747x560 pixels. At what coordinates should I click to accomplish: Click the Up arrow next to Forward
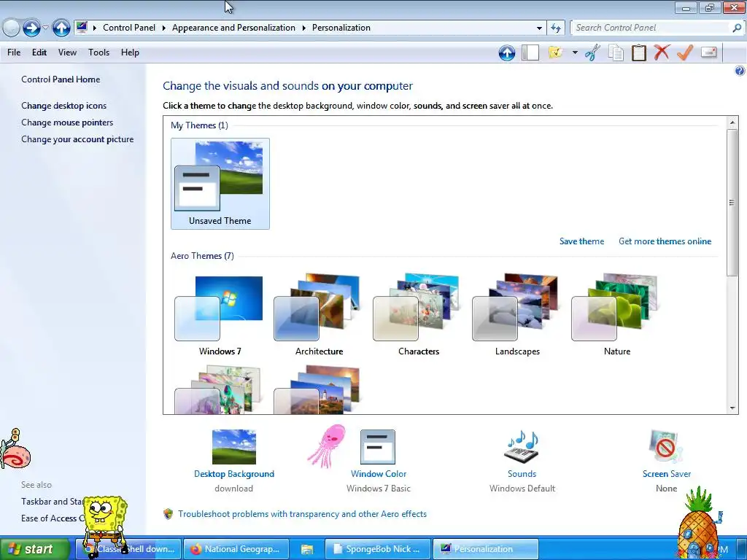61,28
